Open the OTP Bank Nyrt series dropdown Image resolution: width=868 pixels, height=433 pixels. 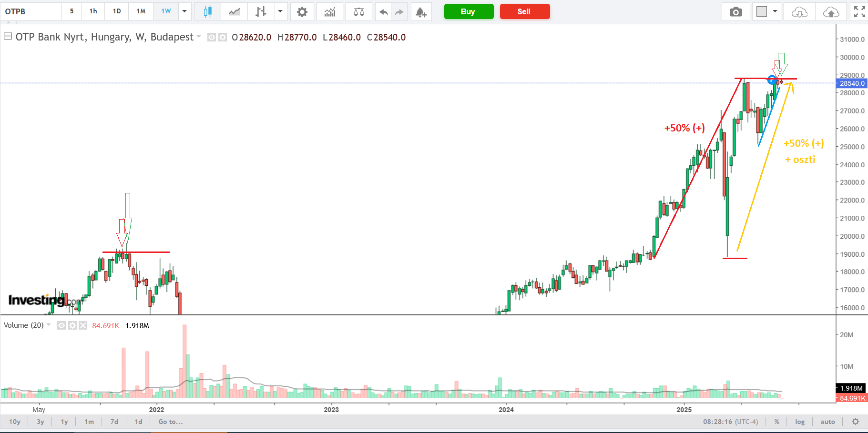coord(199,37)
